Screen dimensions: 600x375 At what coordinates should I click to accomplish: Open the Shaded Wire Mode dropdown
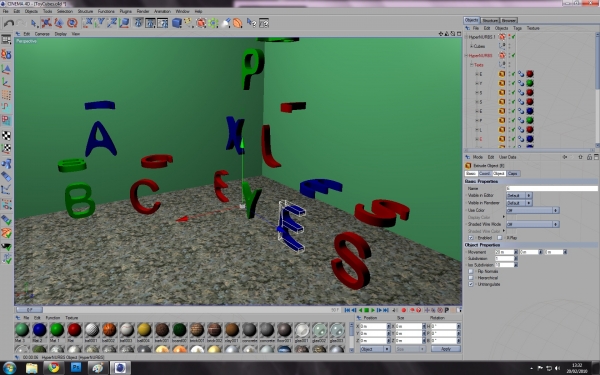point(533,224)
